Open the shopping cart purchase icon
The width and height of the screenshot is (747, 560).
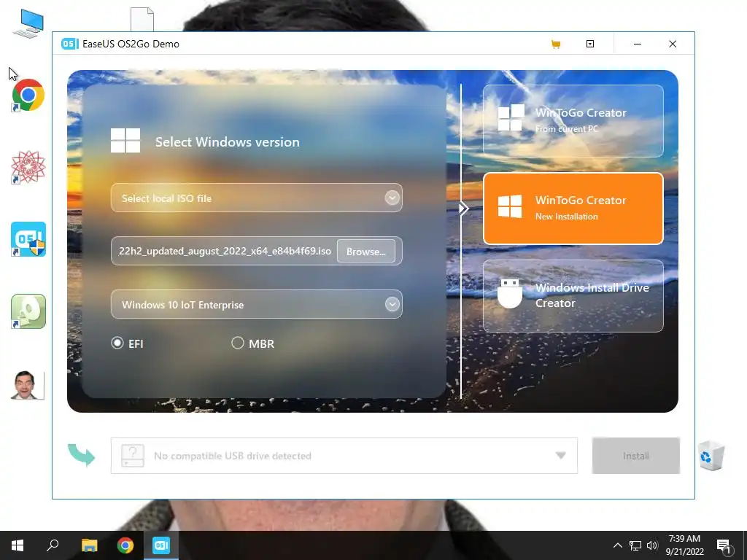555,44
